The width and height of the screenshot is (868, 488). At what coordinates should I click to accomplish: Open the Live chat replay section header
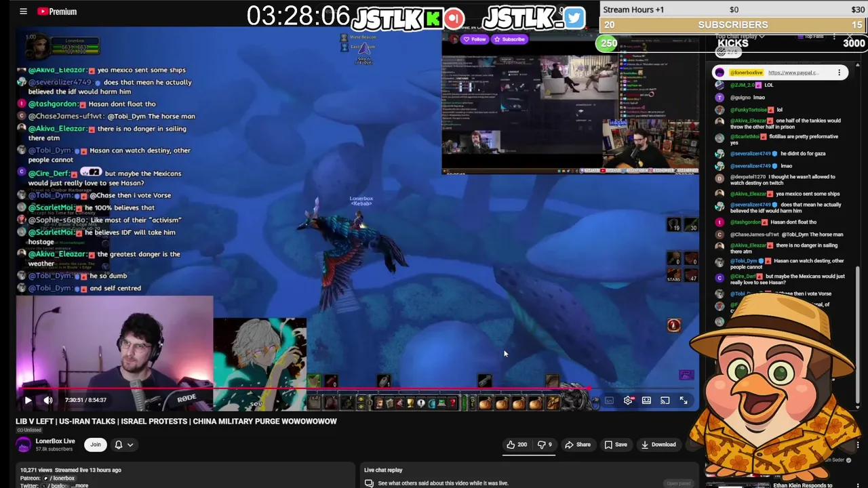(x=383, y=470)
